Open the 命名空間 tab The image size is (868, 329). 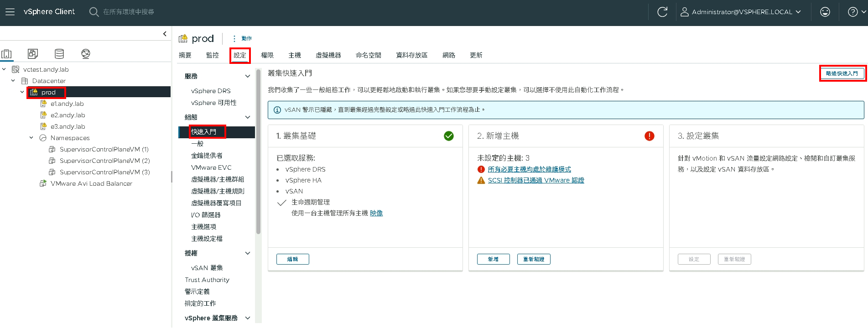369,55
